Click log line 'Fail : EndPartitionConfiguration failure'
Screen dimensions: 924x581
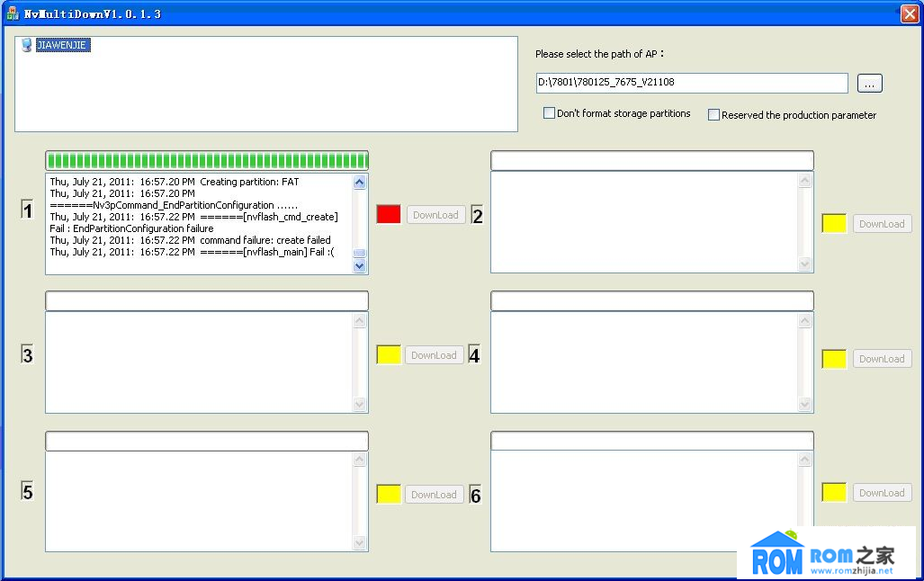click(x=131, y=228)
